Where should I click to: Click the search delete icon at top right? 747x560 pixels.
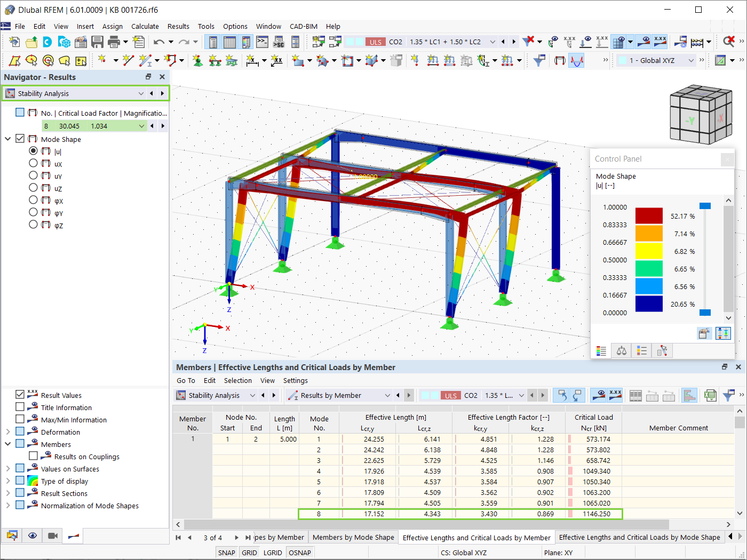728,41
